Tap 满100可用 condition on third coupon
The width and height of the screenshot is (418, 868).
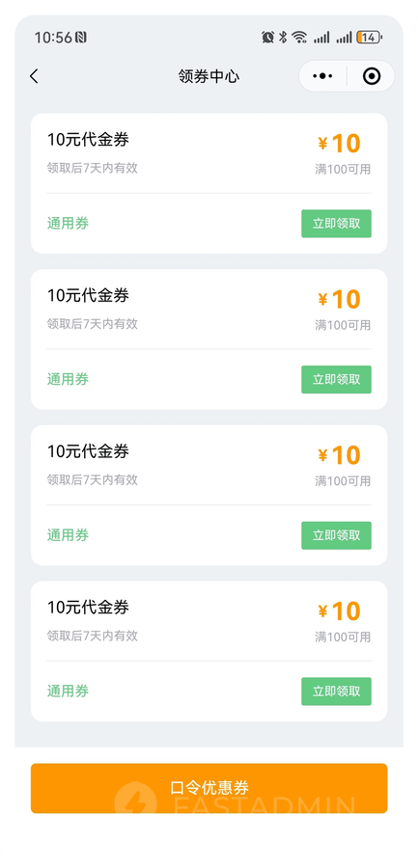[x=343, y=481]
